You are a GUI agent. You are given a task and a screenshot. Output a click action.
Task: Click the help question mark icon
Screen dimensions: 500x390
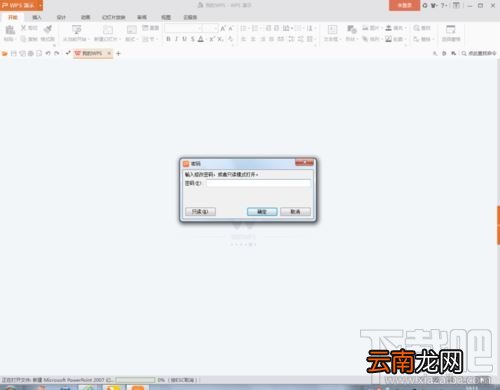444,5
